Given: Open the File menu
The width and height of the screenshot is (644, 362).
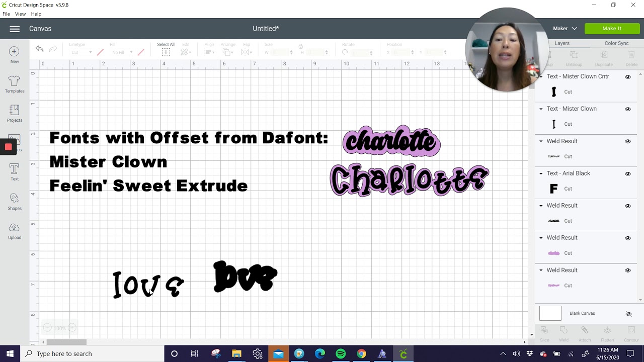Looking at the screenshot, I should pyautogui.click(x=6, y=14).
